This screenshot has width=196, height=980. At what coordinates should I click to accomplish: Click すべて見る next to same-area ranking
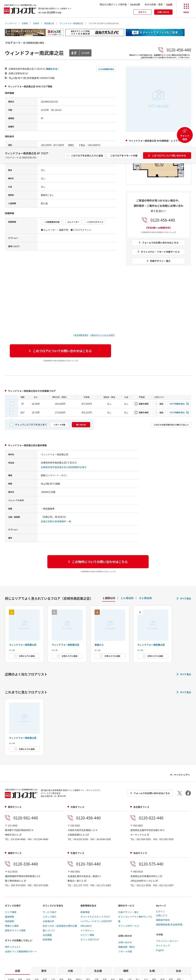pyautogui.click(x=184, y=598)
